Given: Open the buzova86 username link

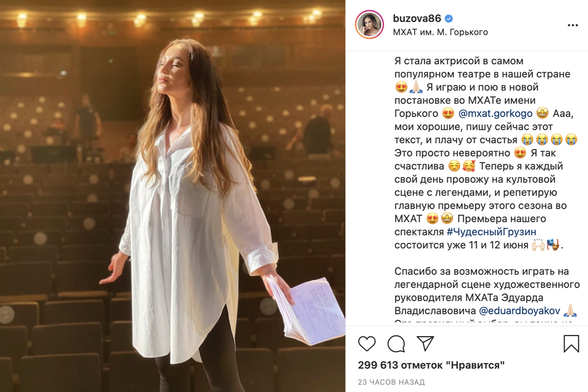Looking at the screenshot, I should [x=417, y=19].
